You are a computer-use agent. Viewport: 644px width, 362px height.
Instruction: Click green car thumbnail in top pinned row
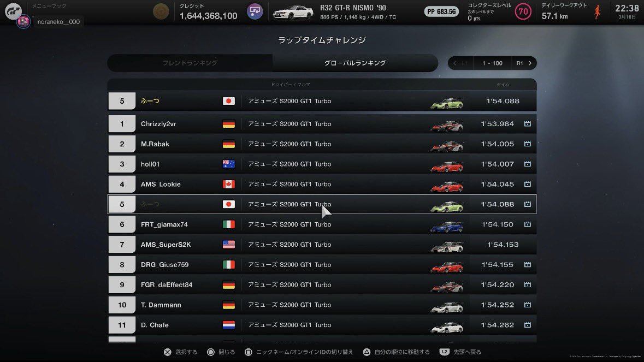447,103
